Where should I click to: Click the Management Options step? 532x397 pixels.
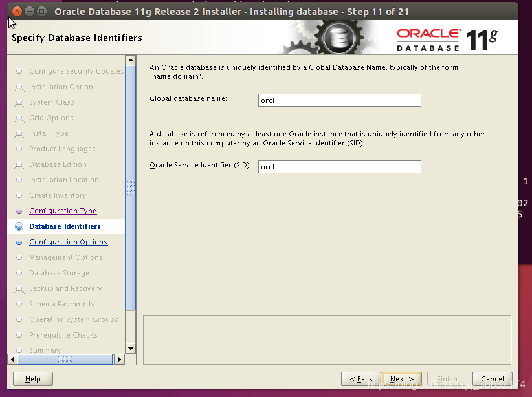click(x=66, y=257)
